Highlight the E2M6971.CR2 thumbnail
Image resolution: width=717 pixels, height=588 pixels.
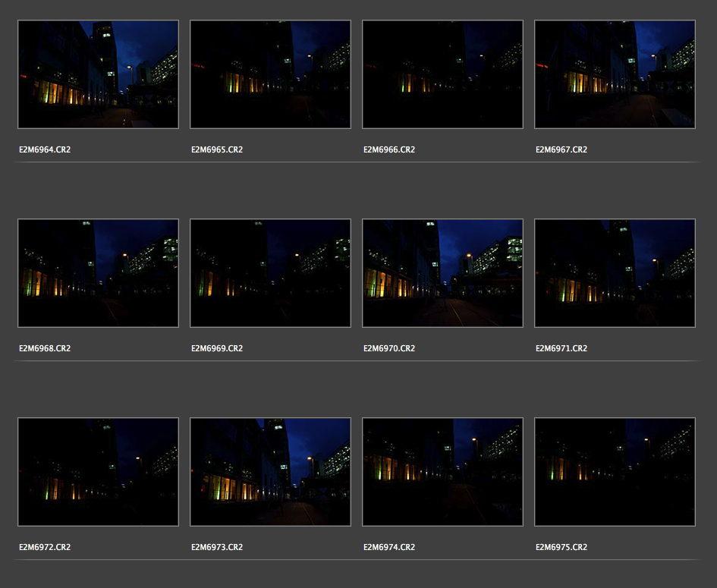[615, 273]
